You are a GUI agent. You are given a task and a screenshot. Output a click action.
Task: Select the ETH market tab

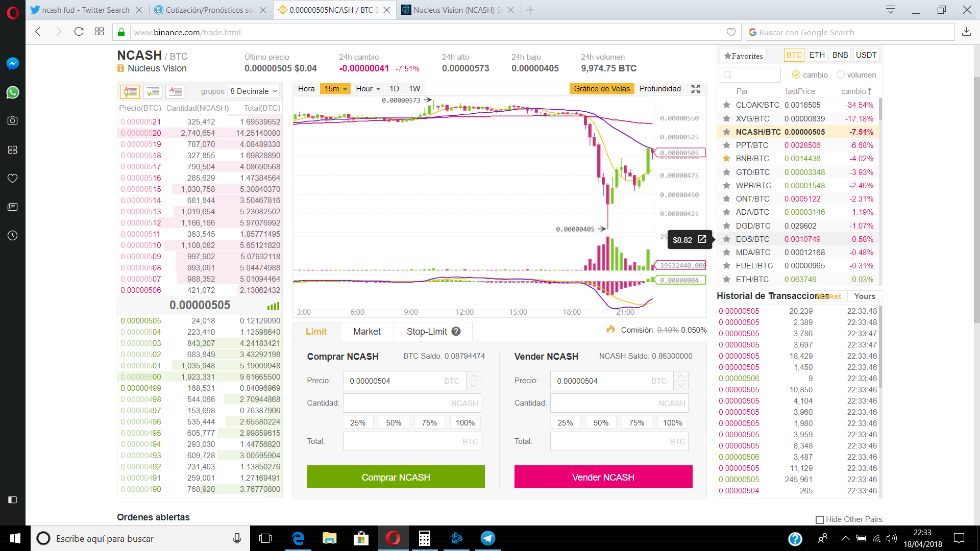(817, 55)
